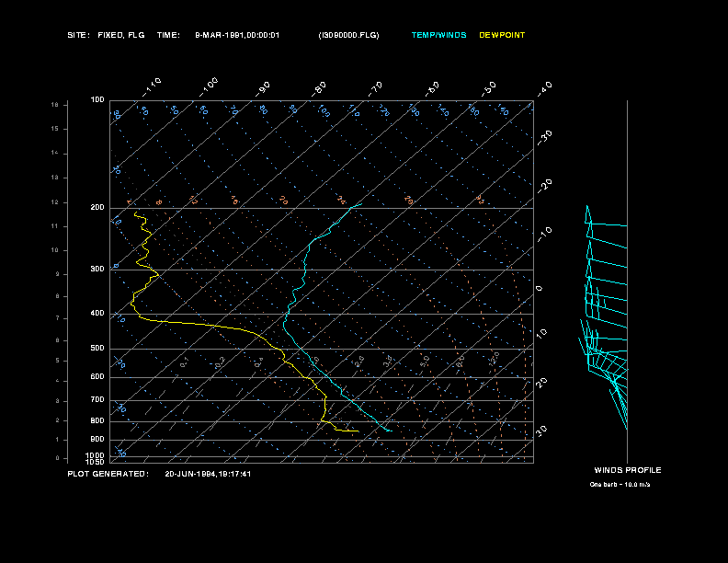Click the -20 isotherm label on right edge
Image resolution: width=728 pixels, height=563 pixels.
pyautogui.click(x=544, y=187)
